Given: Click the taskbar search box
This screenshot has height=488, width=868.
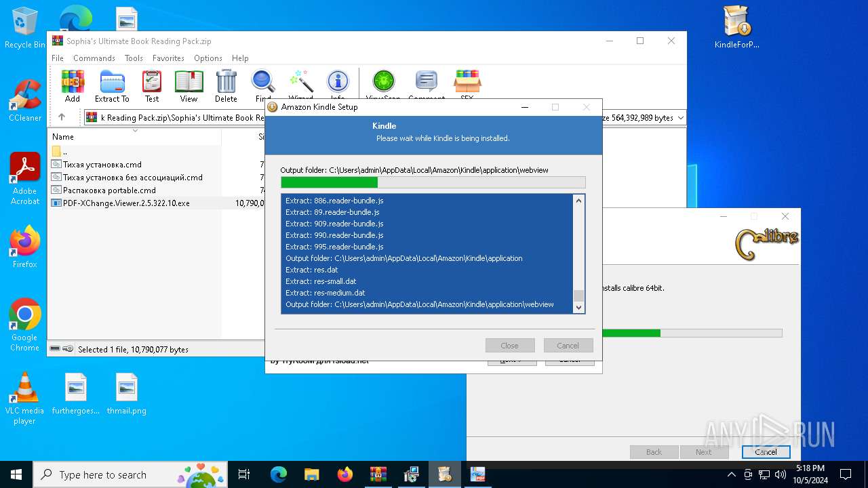Looking at the screenshot, I should pyautogui.click(x=130, y=474).
